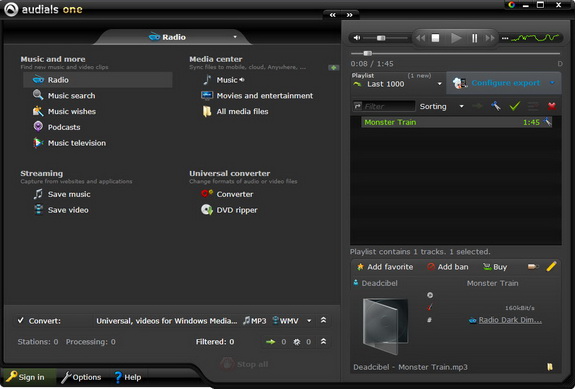The height and width of the screenshot is (389, 575).
Task: Stop playback
Action: [435, 38]
